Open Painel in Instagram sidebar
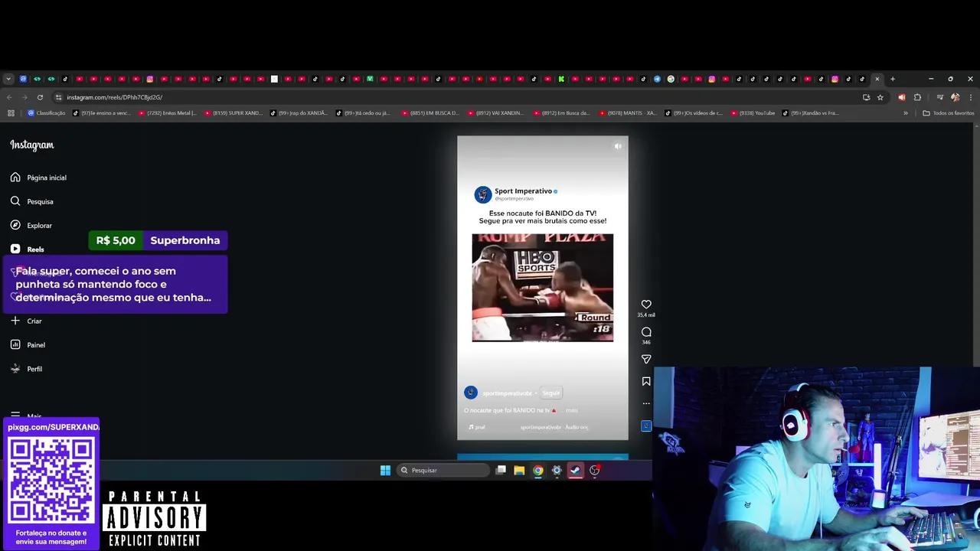The width and height of the screenshot is (980, 551). pyautogui.click(x=28, y=345)
